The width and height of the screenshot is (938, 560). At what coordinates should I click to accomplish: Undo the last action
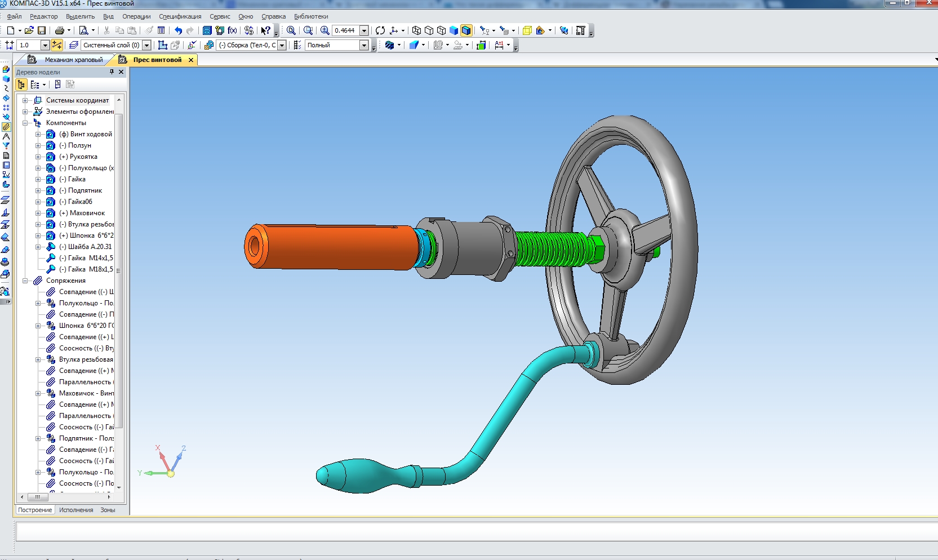click(x=179, y=30)
